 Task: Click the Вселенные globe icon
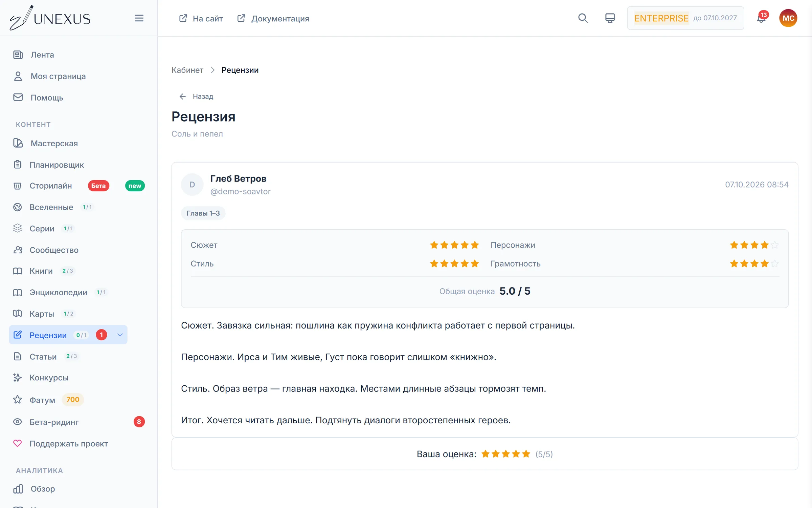tap(18, 207)
